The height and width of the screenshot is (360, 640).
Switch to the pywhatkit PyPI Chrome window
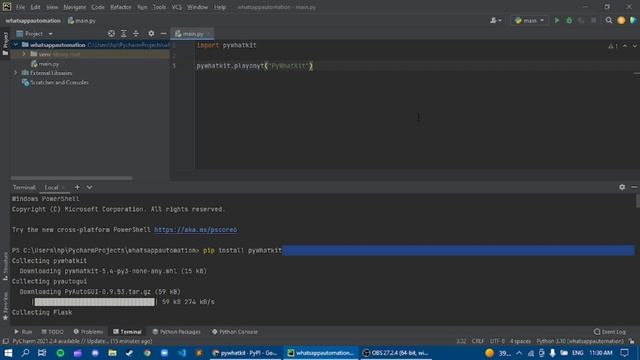coord(245,353)
